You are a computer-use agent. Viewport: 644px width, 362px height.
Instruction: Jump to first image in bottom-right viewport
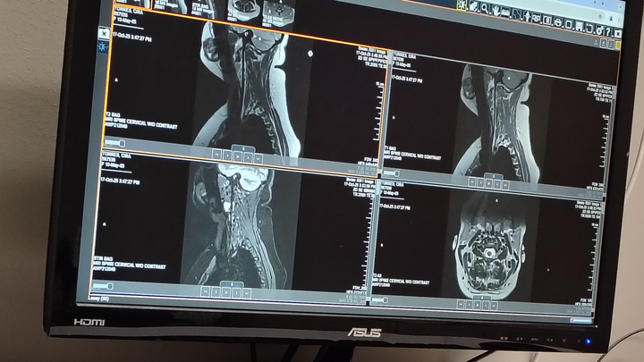click(x=461, y=304)
